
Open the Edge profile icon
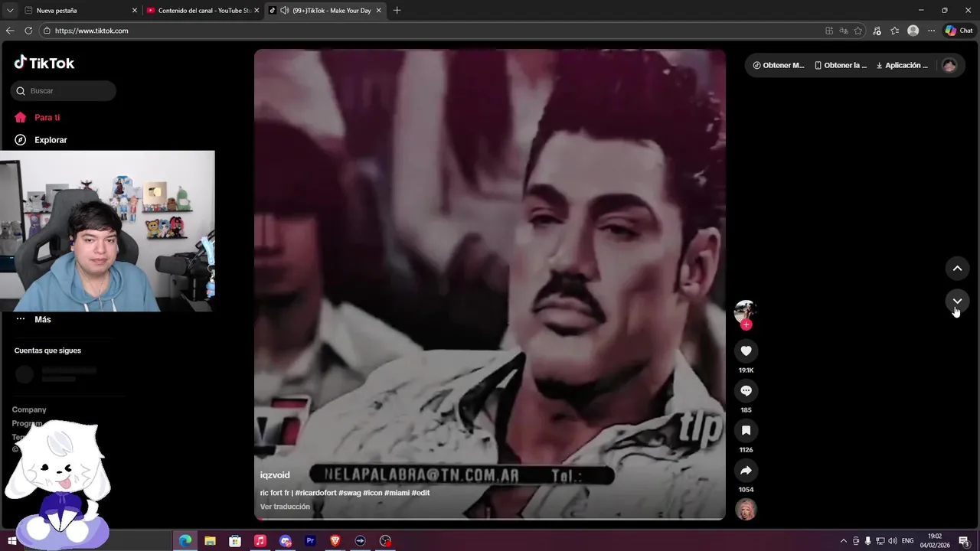click(x=913, y=31)
